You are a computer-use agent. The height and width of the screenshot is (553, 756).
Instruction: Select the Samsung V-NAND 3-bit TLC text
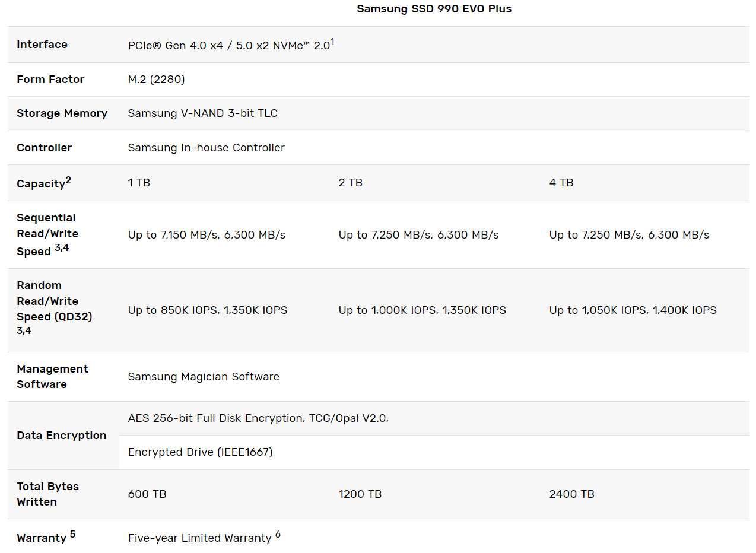(x=202, y=113)
